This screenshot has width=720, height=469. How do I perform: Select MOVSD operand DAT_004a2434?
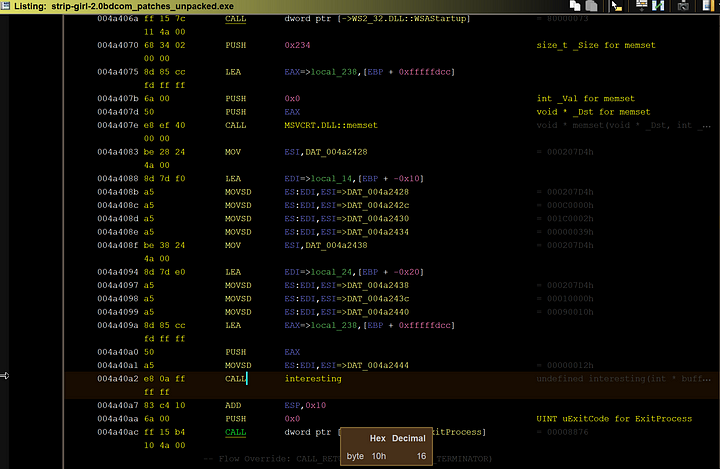click(378, 232)
